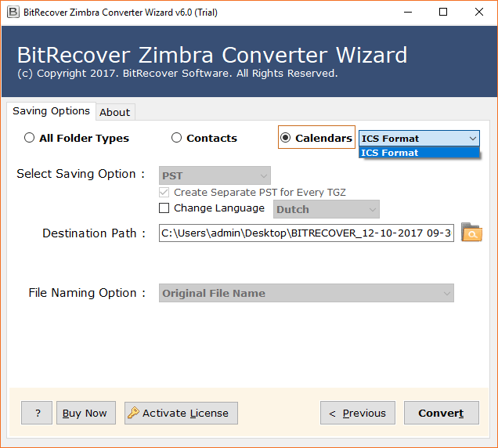Close the Zimbra Converter Wizard window
The image size is (498, 448).
coord(479,13)
